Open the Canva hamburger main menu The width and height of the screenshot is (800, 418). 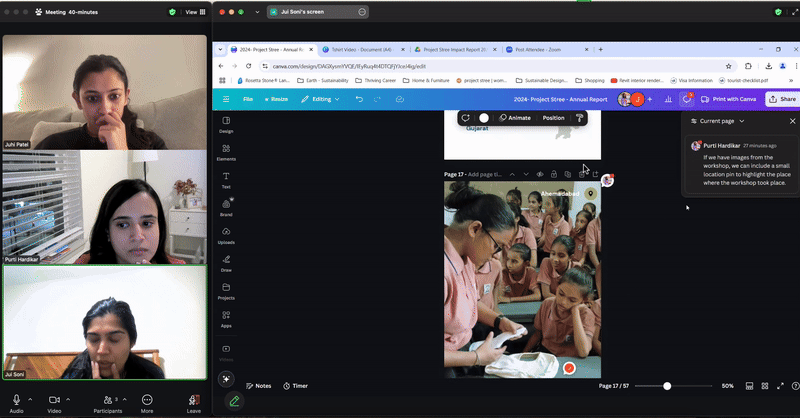point(226,99)
